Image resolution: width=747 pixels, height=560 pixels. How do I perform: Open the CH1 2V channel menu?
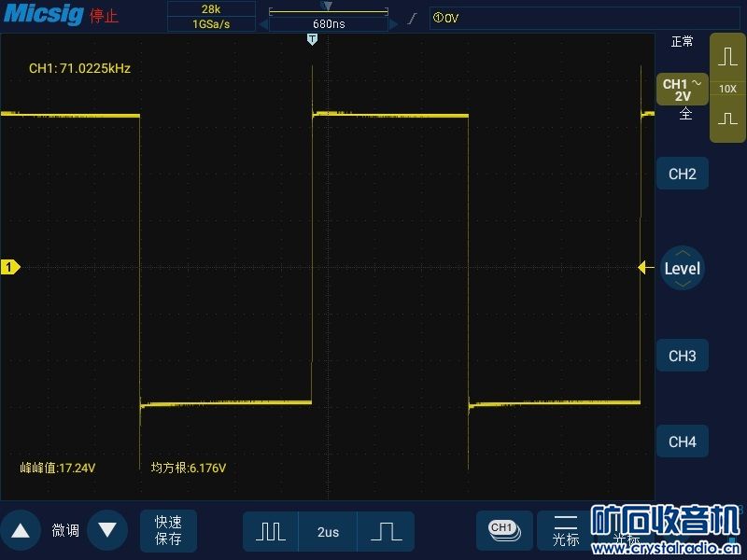coord(683,90)
